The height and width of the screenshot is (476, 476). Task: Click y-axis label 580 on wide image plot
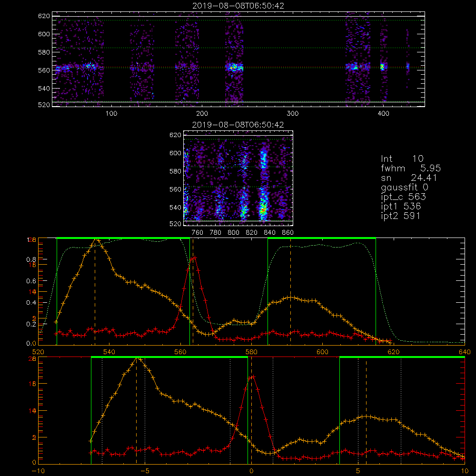pyautogui.click(x=44, y=52)
